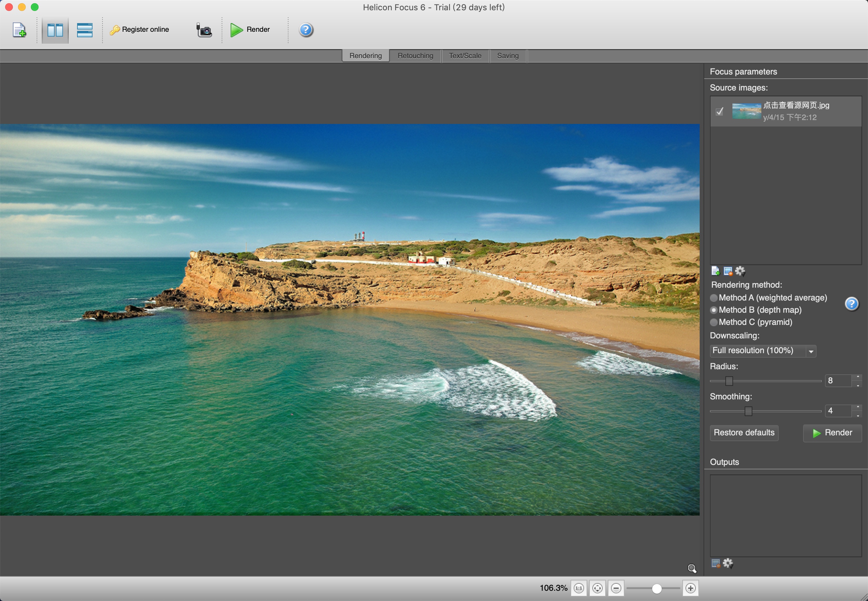Open the Text/Scale tab
This screenshot has height=601, width=868.
tap(465, 56)
